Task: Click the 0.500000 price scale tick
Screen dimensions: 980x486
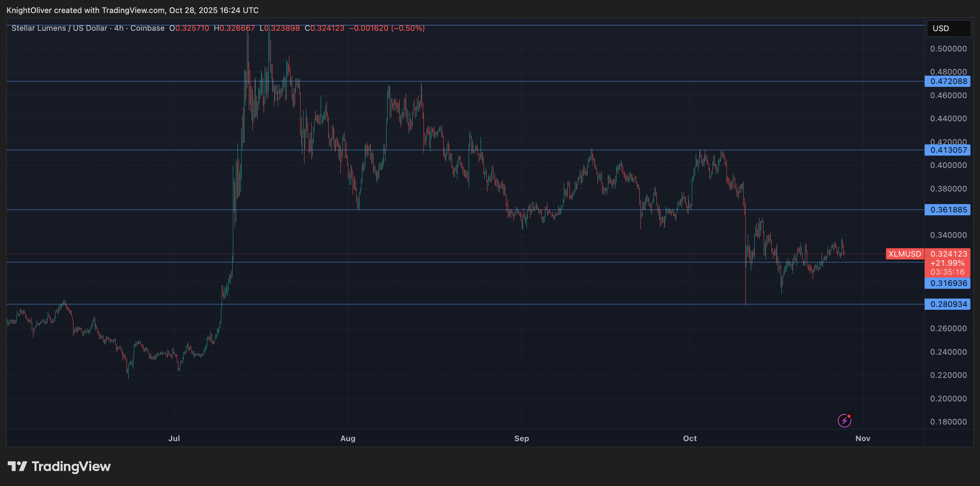Action: [948, 49]
